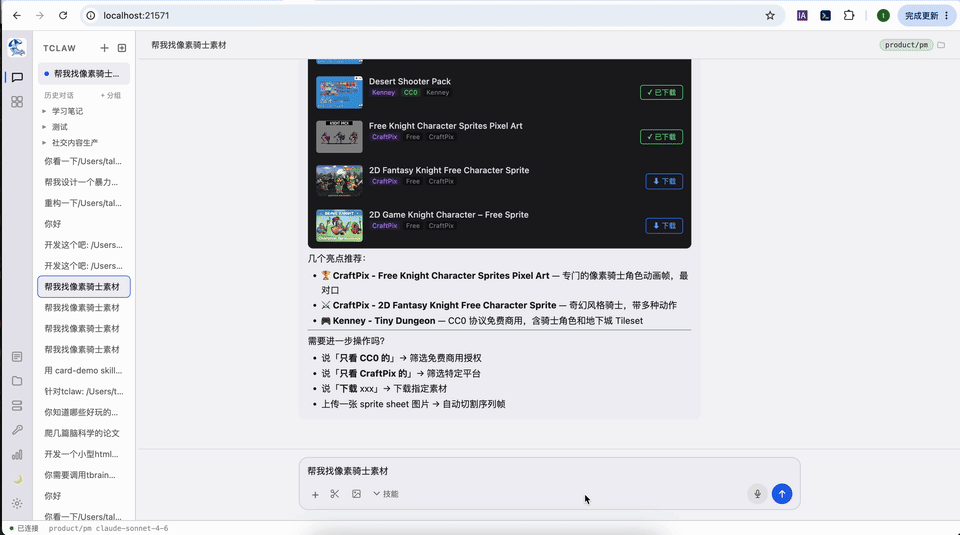Toggle dark mode moon icon

click(17, 479)
